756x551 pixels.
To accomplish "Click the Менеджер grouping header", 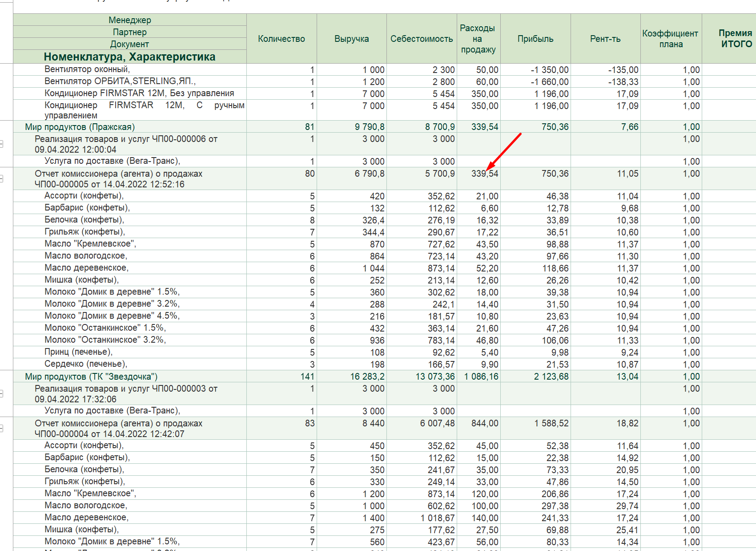I will click(x=130, y=20).
